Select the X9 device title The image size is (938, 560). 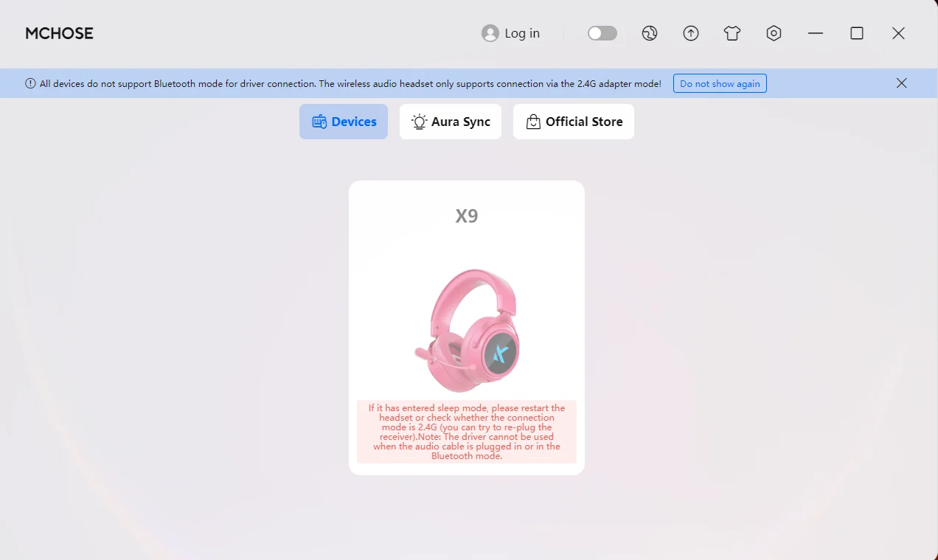[467, 216]
